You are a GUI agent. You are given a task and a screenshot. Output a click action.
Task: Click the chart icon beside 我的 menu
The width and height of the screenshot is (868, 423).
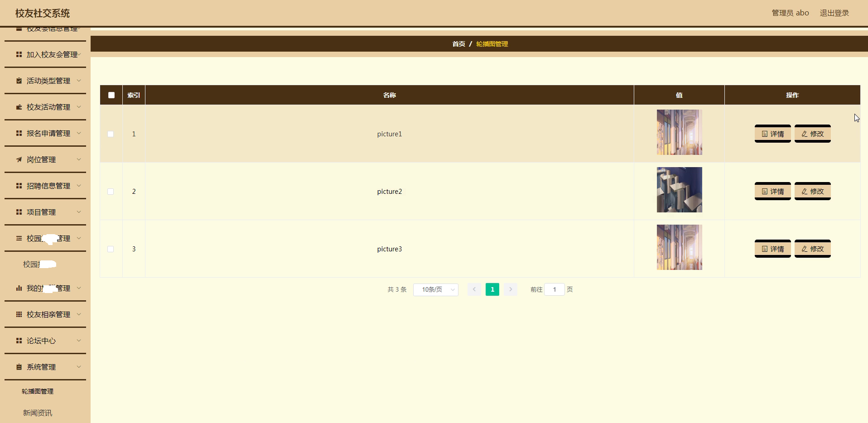(19, 288)
